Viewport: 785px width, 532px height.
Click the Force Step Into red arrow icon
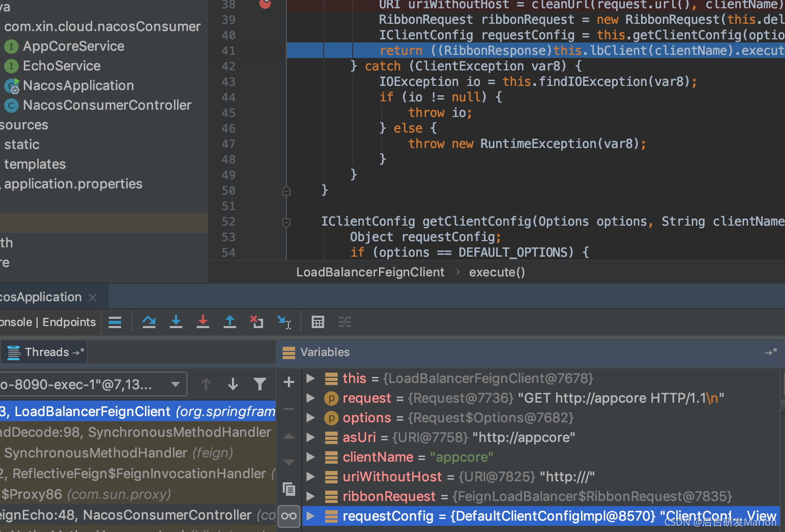coord(203,322)
